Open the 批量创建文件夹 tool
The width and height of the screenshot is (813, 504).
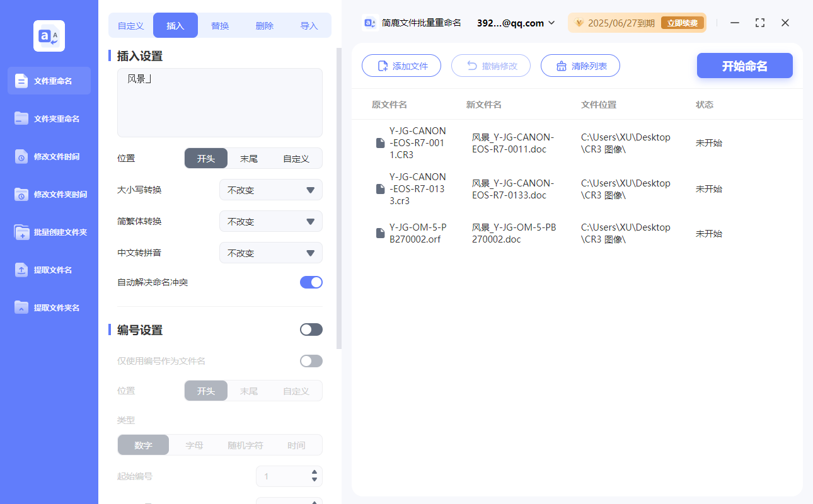tap(49, 232)
